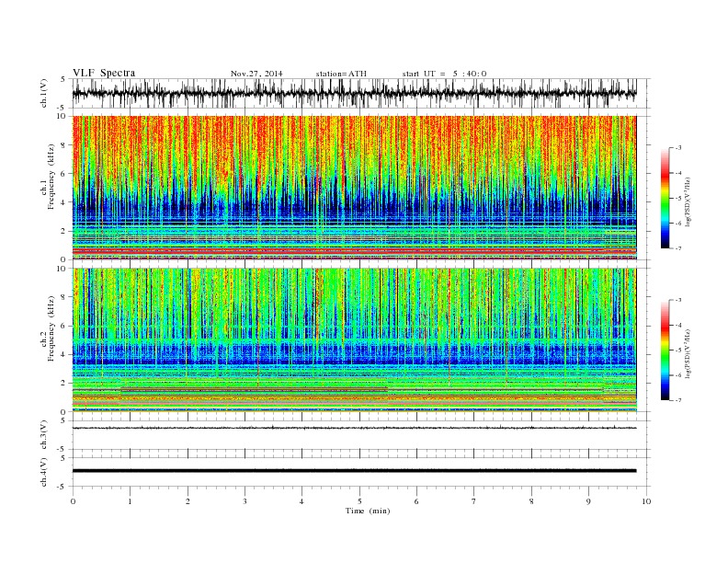The image size is (728, 563).
Task: Click the "2" kHz tick of ch.2 spectrogram
Action: 64,384
